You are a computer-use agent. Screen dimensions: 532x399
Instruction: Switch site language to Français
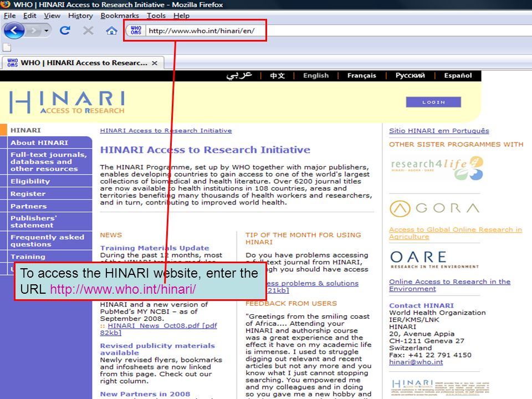[x=362, y=76]
